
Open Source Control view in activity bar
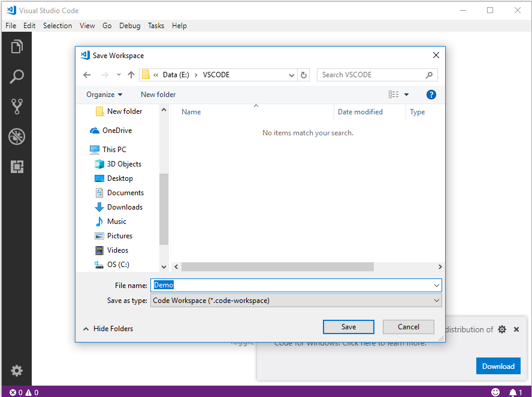(17, 107)
